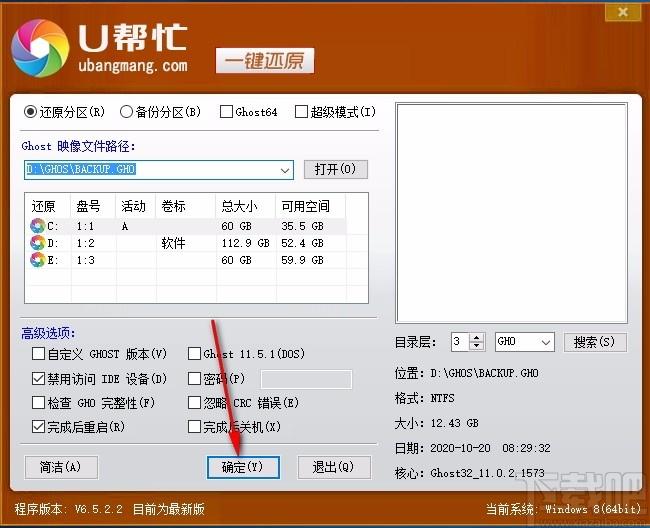This screenshot has height=528, width=650.
Task: Click the 总大小 column header
Action: [x=245, y=206]
